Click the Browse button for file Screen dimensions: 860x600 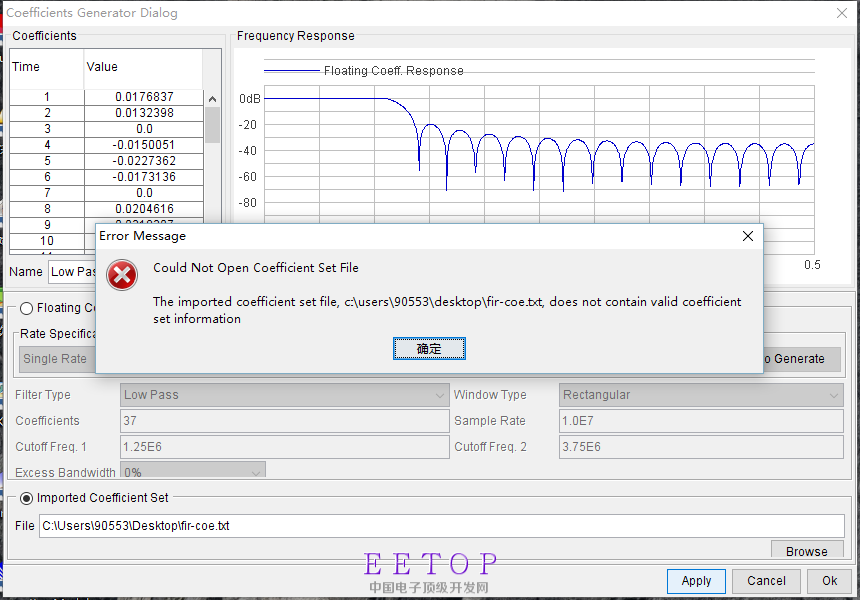pos(806,551)
